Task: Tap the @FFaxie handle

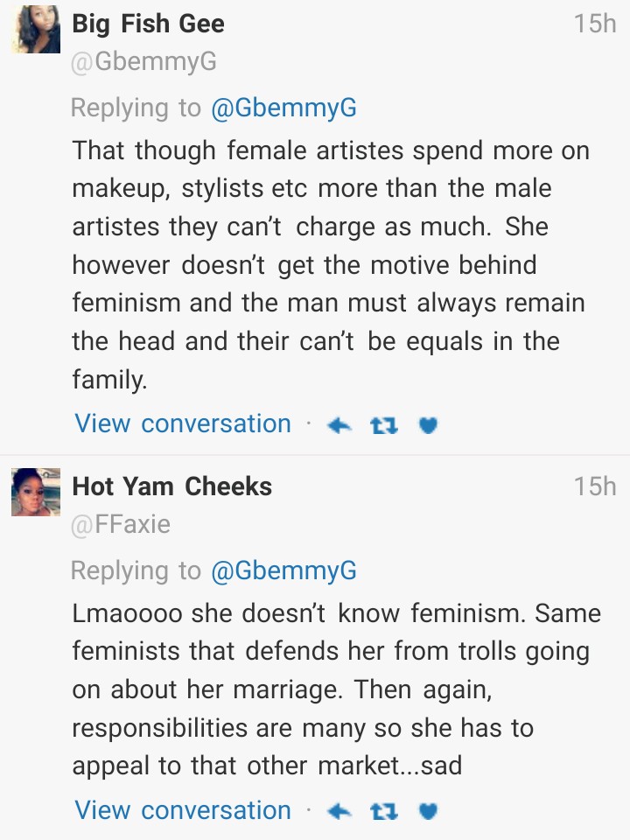Action: click(x=121, y=524)
